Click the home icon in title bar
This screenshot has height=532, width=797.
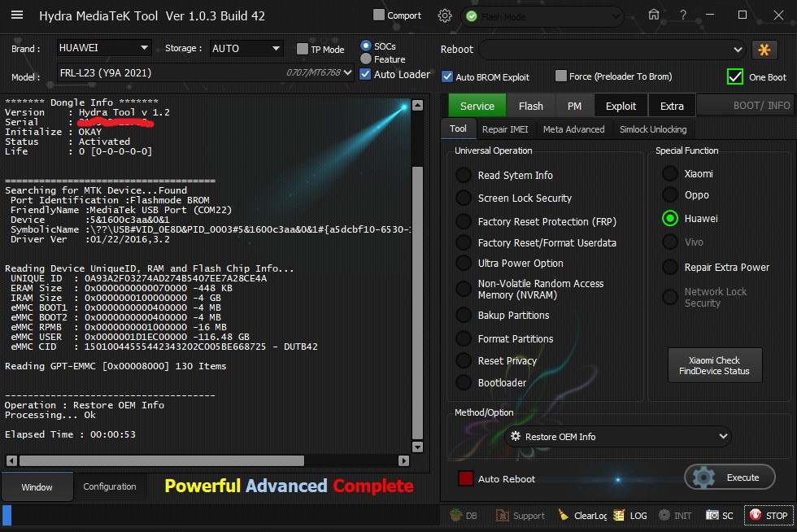pos(654,15)
